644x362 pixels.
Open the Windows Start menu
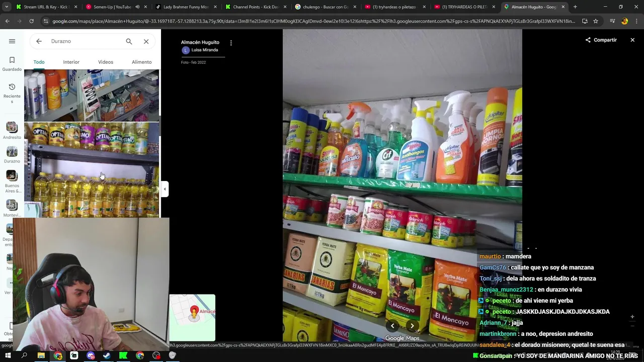coord(8,355)
